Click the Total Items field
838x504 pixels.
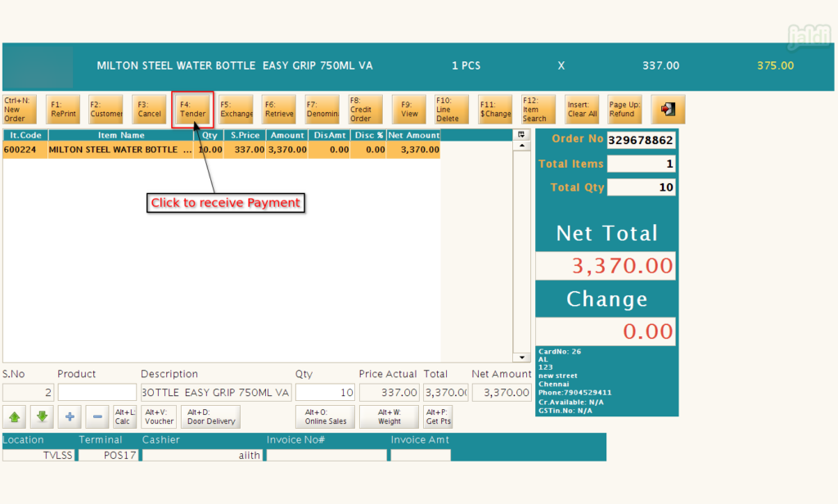click(642, 164)
